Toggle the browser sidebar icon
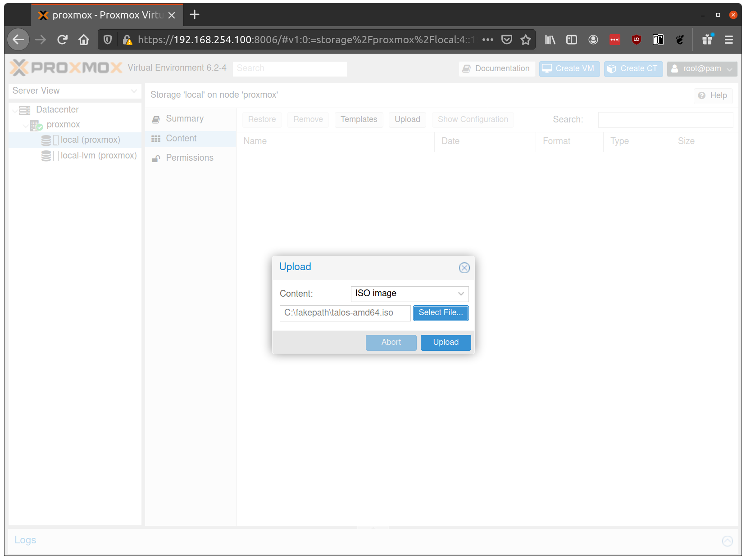 571,40
